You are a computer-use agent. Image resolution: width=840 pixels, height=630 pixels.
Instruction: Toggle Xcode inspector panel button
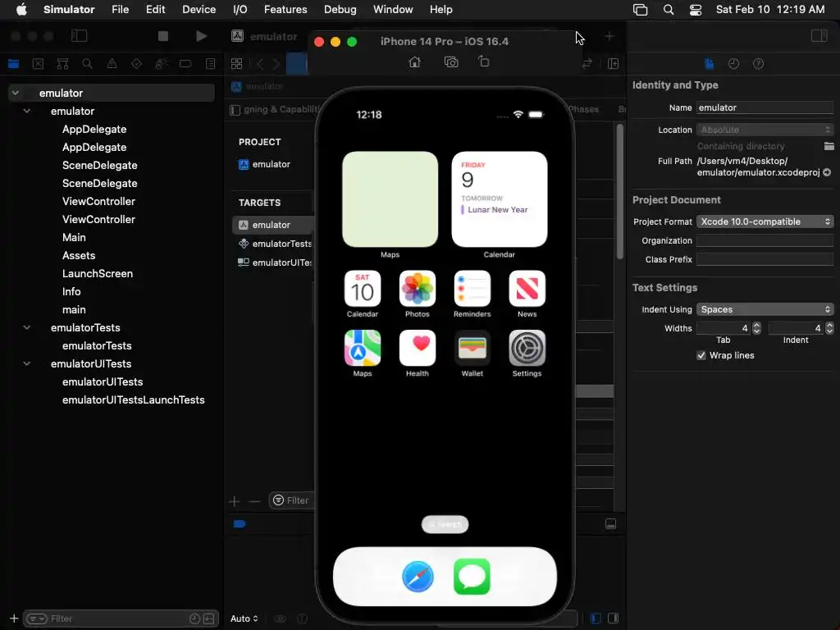pyautogui.click(x=819, y=36)
